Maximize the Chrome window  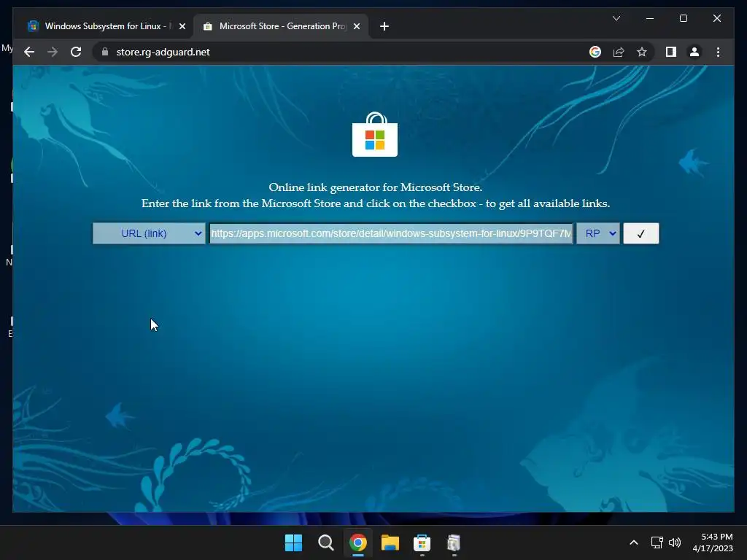[x=683, y=18]
